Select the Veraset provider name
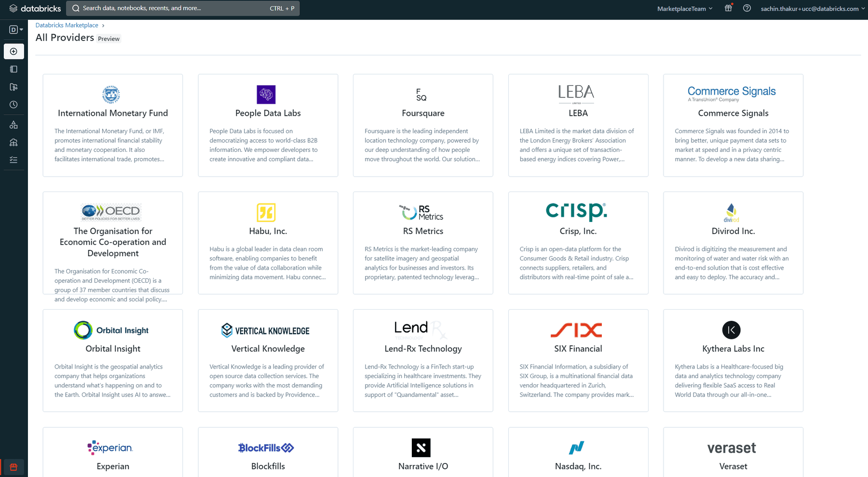 tap(733, 467)
